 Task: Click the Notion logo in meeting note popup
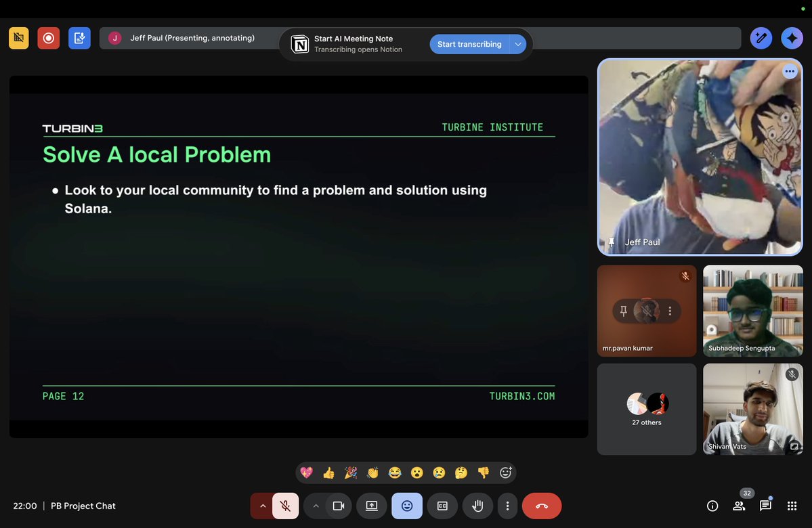point(300,44)
